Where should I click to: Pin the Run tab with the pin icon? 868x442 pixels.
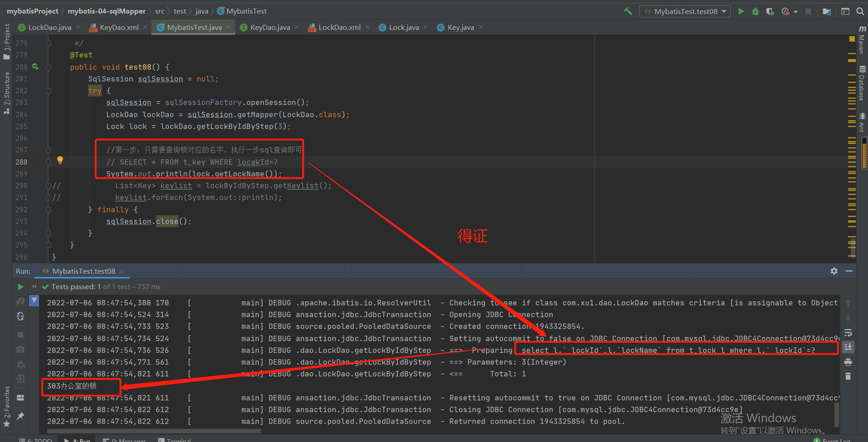pyautogui.click(x=20, y=416)
